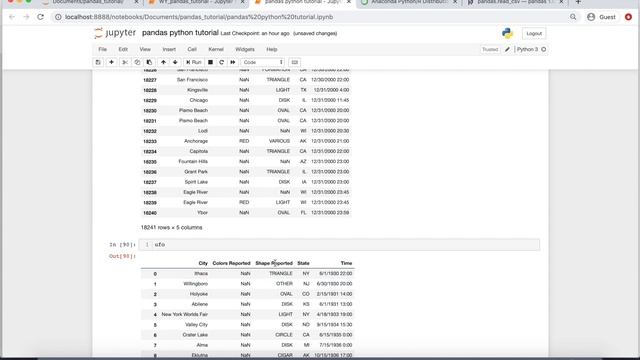Click the New York Worlds Fair cell
The height and width of the screenshot is (360, 640).
pos(184,314)
